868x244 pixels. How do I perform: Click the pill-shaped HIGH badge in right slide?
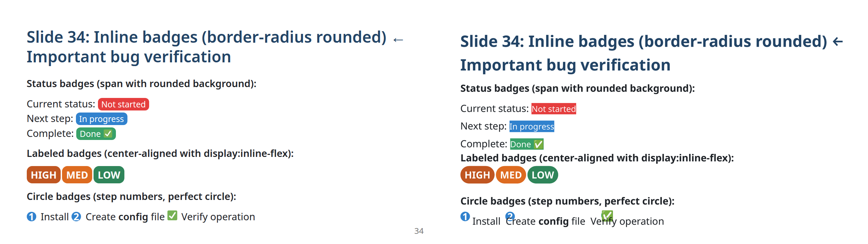click(x=477, y=175)
